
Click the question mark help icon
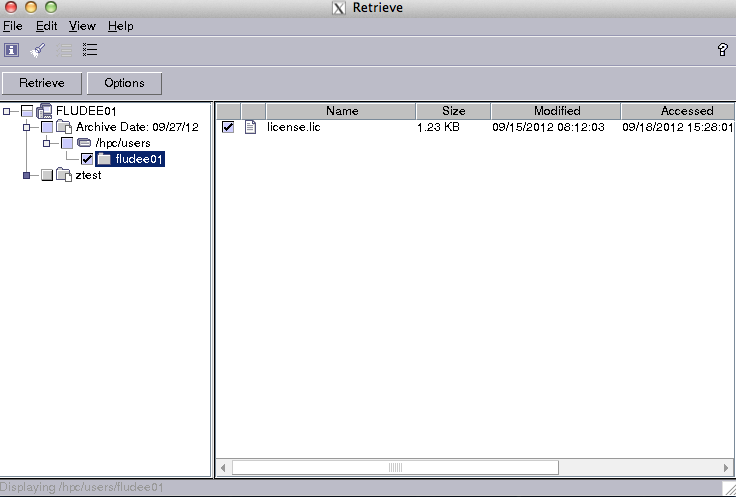click(x=722, y=50)
